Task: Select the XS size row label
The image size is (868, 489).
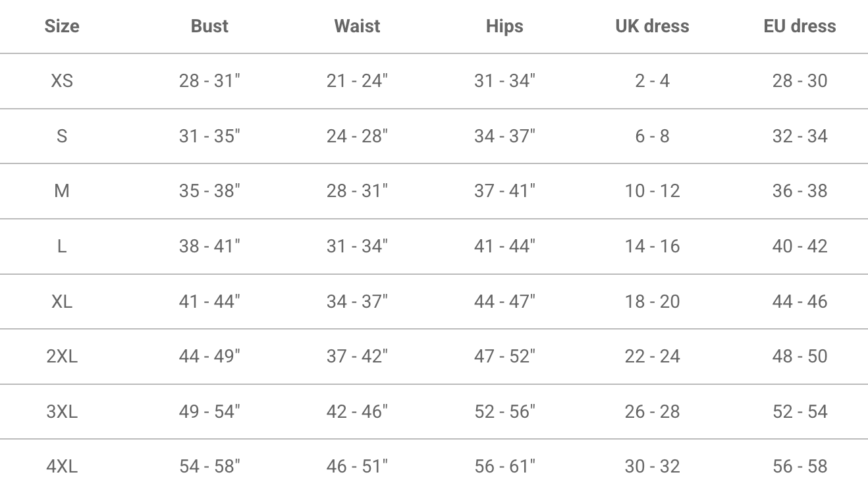Action: [62, 81]
